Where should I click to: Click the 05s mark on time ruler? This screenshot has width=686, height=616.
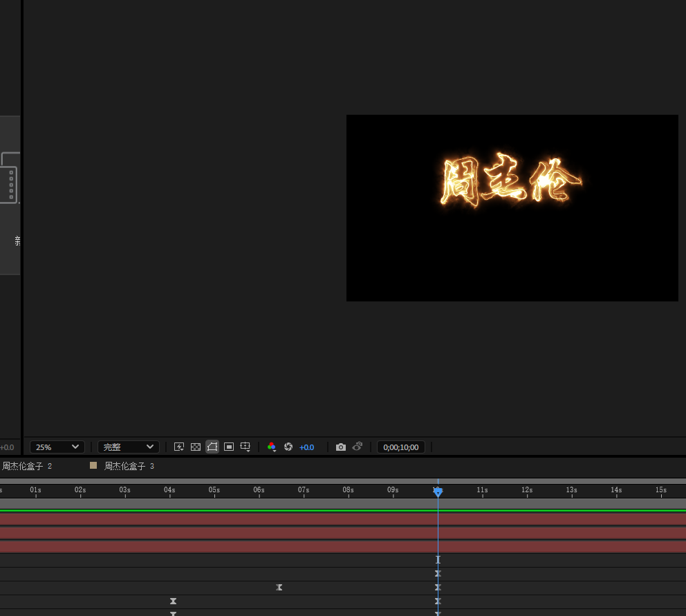pyautogui.click(x=214, y=490)
